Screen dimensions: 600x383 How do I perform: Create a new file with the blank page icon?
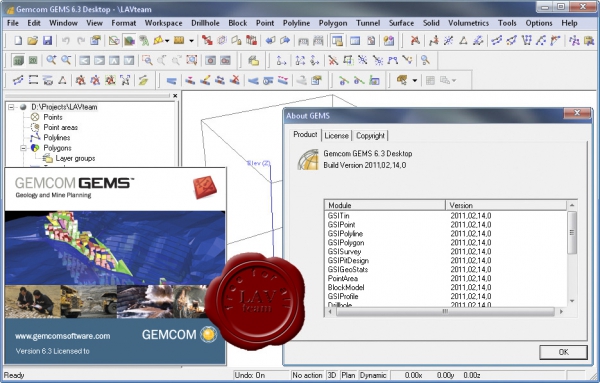(18, 40)
